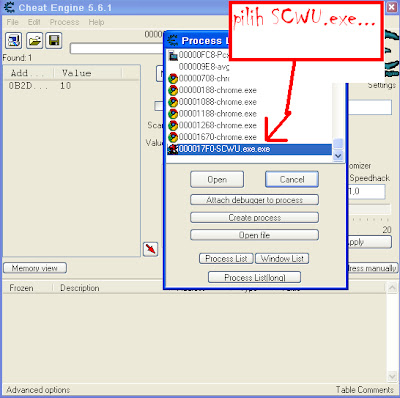The image size is (400, 398).
Task: Open the Edit menu
Action: (34, 22)
